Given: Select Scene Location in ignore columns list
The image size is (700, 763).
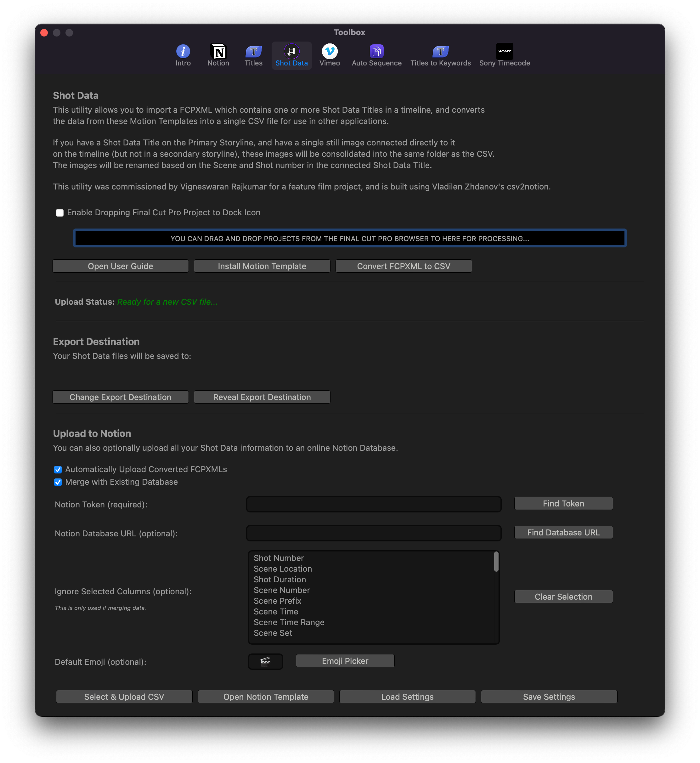Looking at the screenshot, I should click(283, 569).
